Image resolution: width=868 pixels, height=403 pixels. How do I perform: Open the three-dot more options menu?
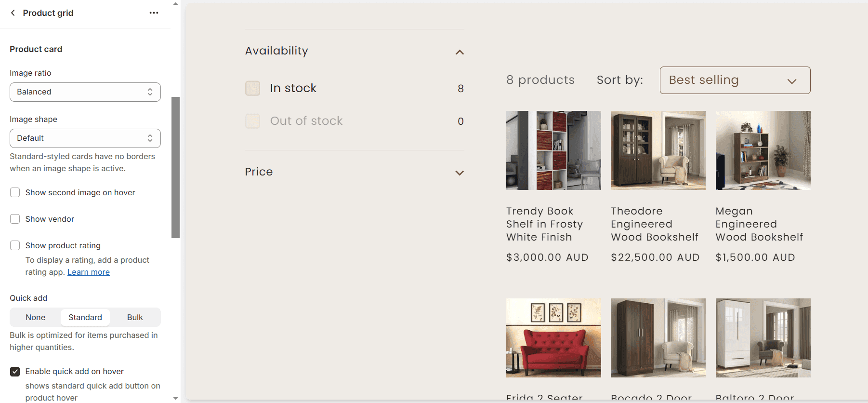click(x=154, y=13)
